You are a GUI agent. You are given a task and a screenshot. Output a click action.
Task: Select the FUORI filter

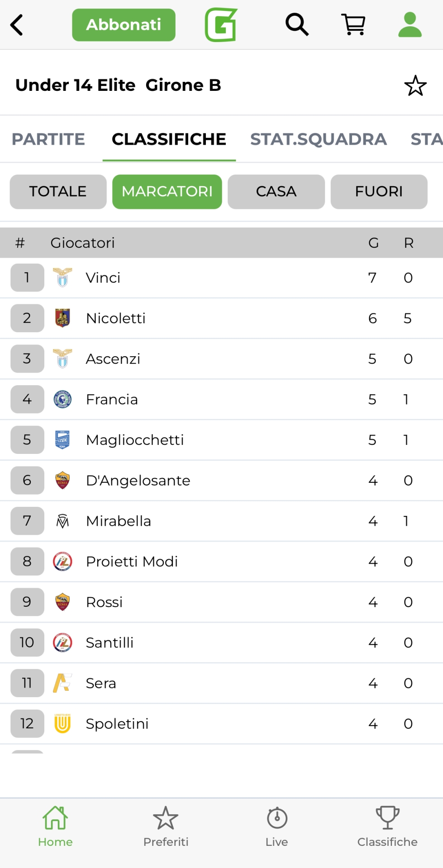pos(379,192)
